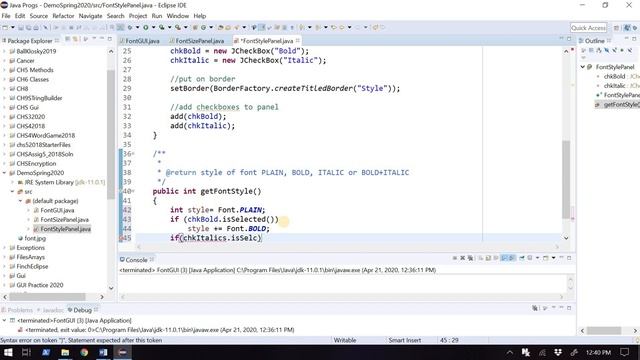This screenshot has height=360, width=640.
Task: Open the Refactor menu
Action: click(63, 16)
